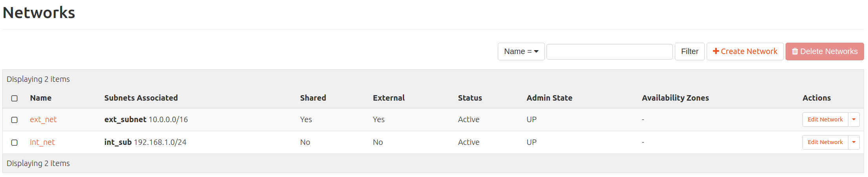Click Edit Network for int_net
Image resolution: width=868 pixels, height=177 pixels.
click(825, 142)
